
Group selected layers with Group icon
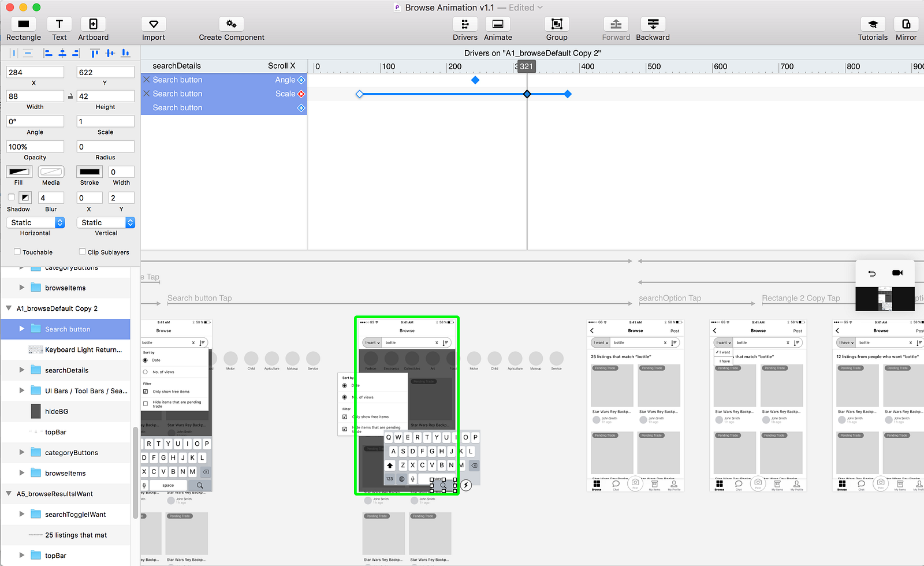coord(557,24)
